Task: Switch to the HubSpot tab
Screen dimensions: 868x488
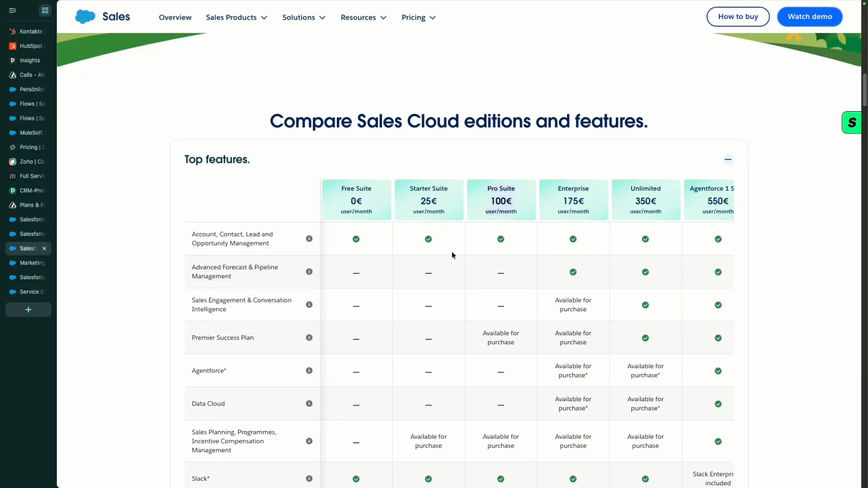Action: [28, 46]
